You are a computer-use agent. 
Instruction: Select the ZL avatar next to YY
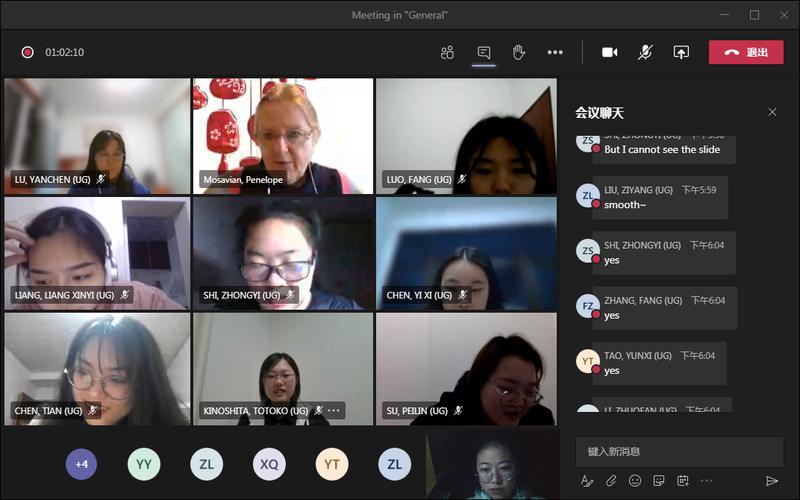[207, 464]
